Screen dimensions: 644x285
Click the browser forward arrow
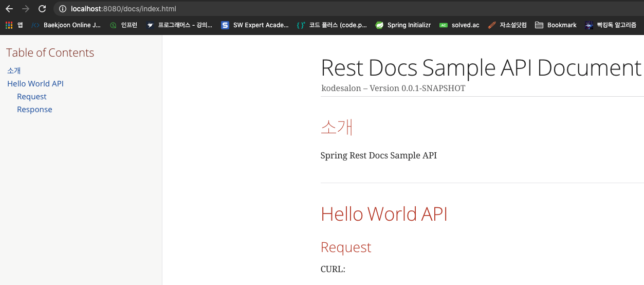click(26, 9)
